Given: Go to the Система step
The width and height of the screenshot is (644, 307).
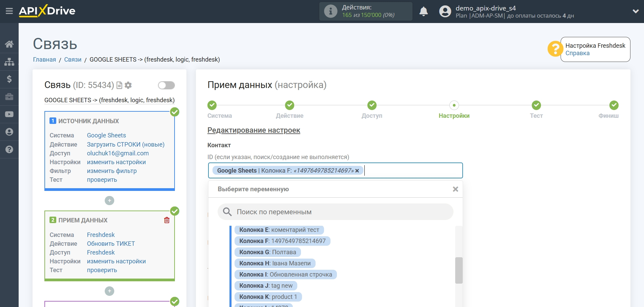Looking at the screenshot, I should (212, 105).
